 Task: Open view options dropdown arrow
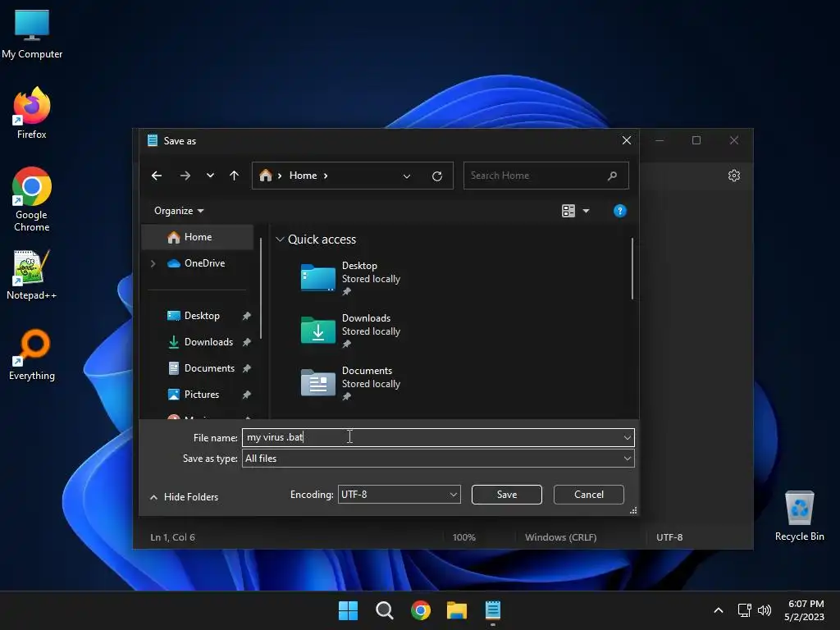(586, 211)
